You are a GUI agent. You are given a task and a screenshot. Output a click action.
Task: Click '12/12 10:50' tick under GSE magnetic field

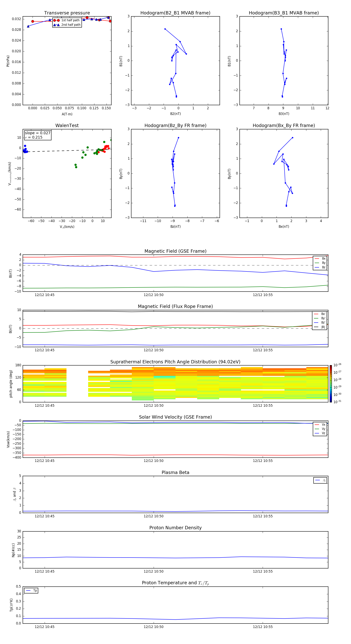tap(153, 295)
